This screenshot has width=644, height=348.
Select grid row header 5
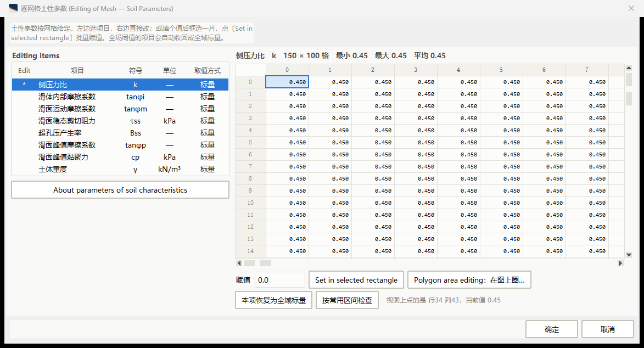250,142
